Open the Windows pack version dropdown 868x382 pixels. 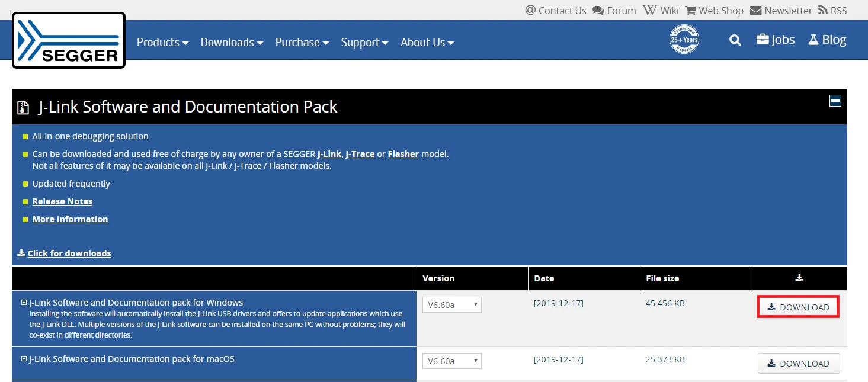452,304
